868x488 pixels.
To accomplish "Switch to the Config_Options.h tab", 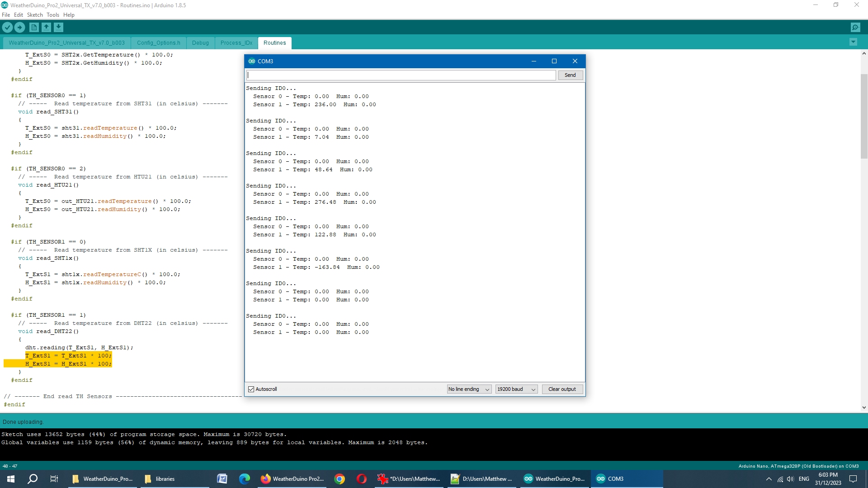I will point(158,43).
